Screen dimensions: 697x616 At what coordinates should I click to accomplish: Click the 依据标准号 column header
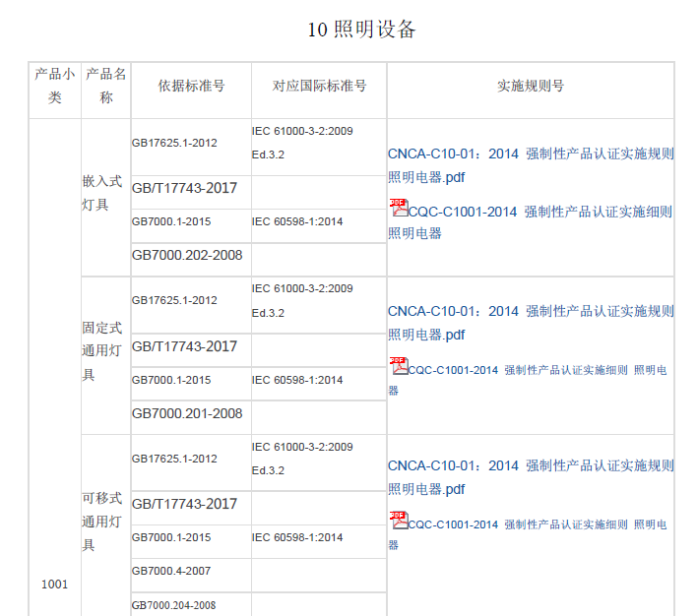point(191,87)
